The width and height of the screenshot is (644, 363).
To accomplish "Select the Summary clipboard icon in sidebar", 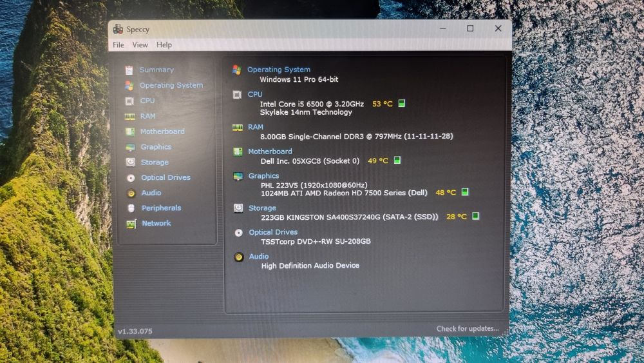I will pyautogui.click(x=129, y=70).
